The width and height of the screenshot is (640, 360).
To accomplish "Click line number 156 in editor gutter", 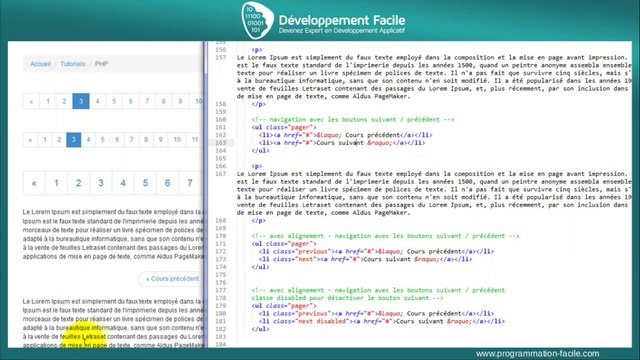I will tap(220, 50).
